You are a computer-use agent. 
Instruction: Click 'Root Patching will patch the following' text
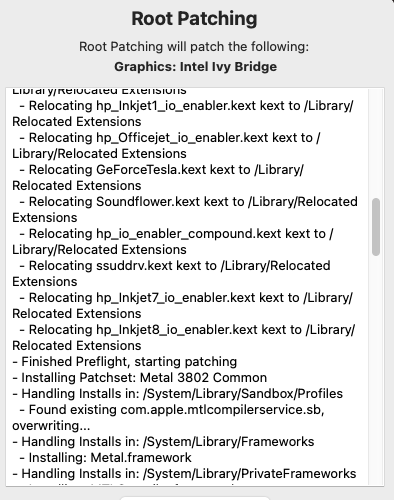(x=194, y=47)
